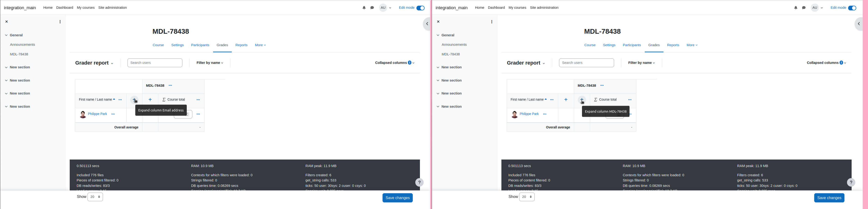The image size is (868, 209).
Task: Click Save changes button in left window
Action: pos(398,198)
